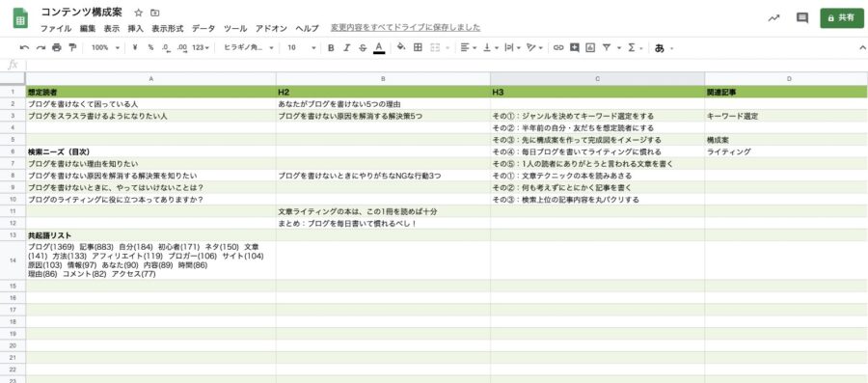Open the font size 10 dropdown
Image resolution: width=868 pixels, height=383 pixels.
click(301, 48)
